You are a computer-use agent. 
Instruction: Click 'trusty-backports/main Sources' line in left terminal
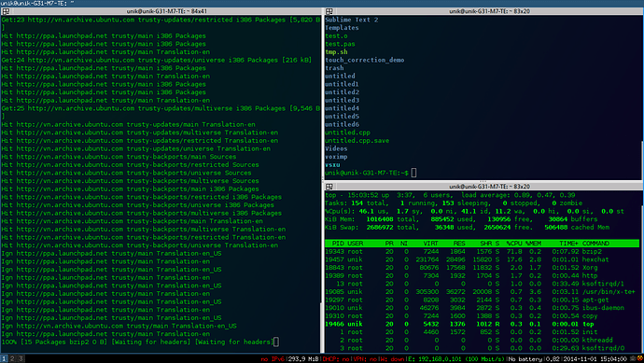click(x=119, y=157)
